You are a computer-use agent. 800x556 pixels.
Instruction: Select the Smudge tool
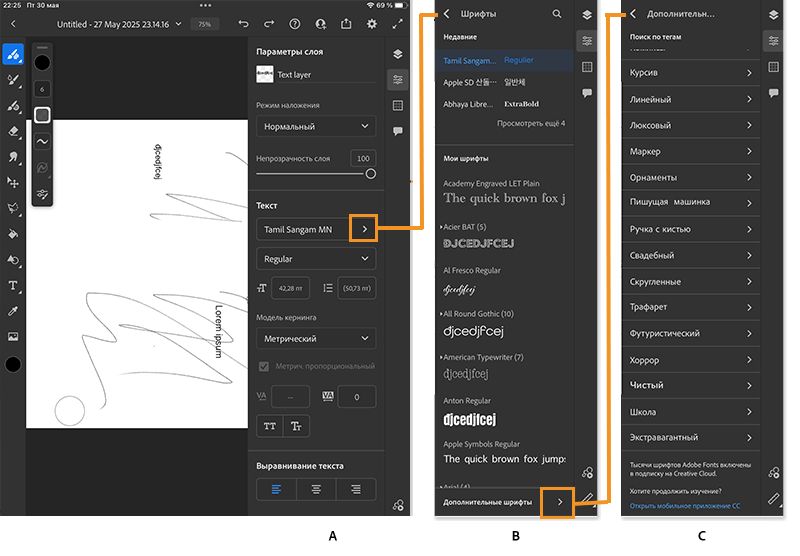(x=13, y=157)
